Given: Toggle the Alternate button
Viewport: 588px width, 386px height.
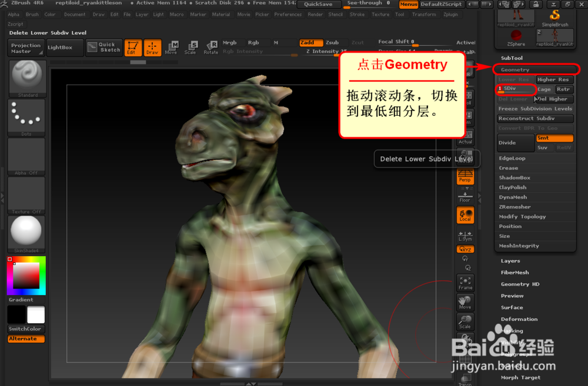Looking at the screenshot, I should click(x=26, y=339).
